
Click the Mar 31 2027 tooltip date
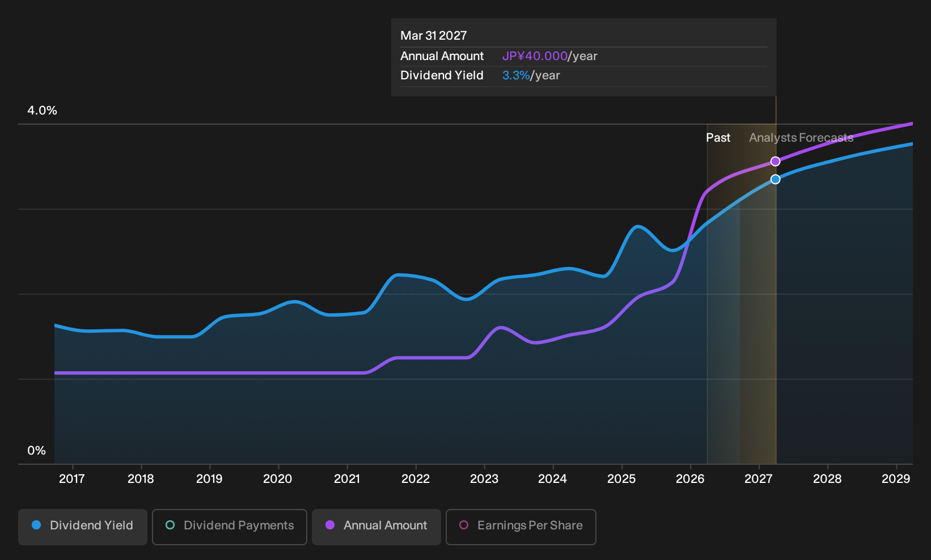tap(434, 36)
